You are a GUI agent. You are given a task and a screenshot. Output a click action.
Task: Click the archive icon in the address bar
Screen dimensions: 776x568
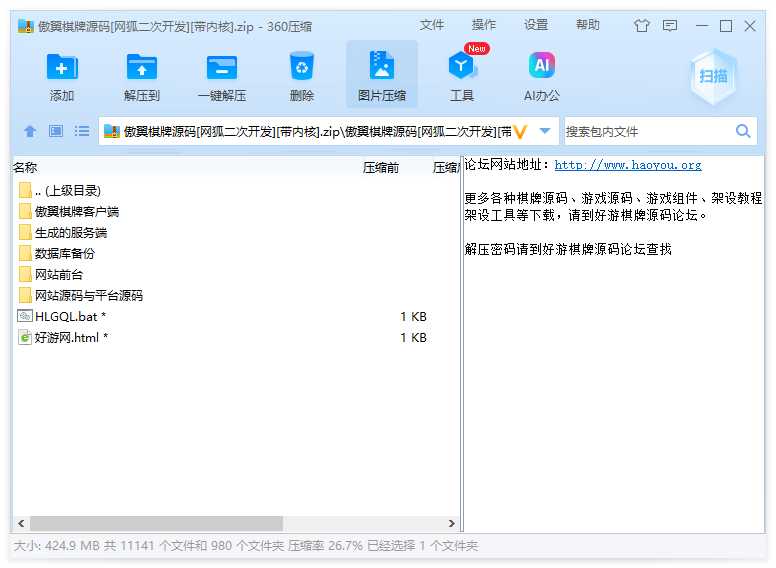(112, 131)
